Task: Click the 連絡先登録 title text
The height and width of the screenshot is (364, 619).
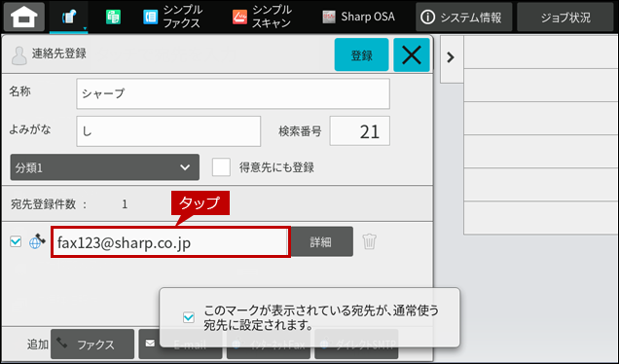Action: (59, 54)
